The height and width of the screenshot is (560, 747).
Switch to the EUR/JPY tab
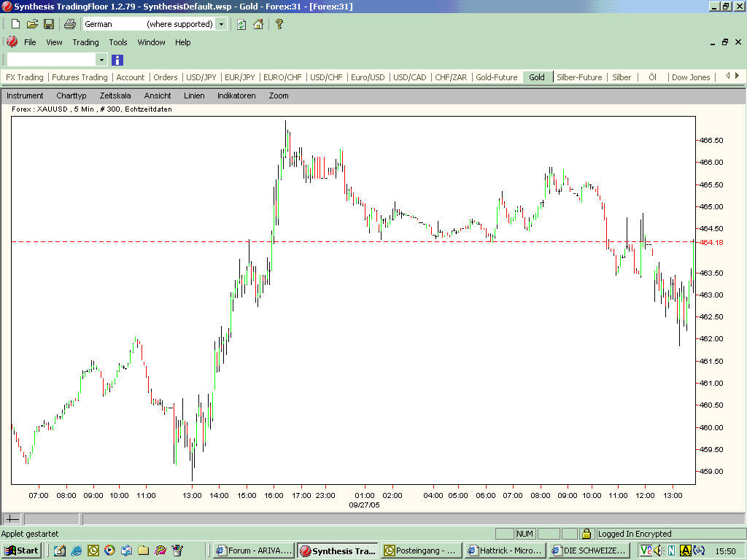239,77
